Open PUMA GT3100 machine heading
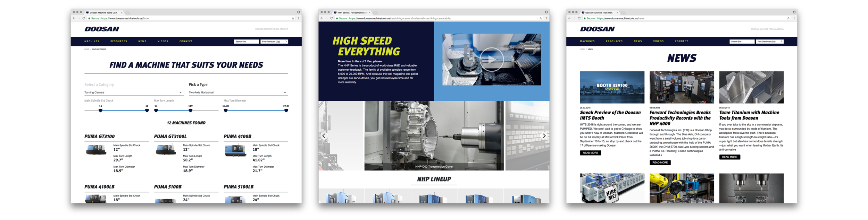Screen dimensions: 868x220 (x=99, y=137)
